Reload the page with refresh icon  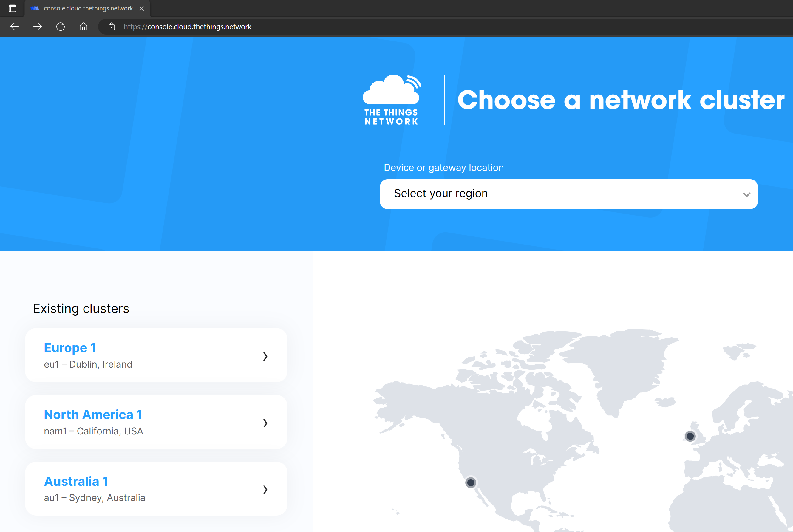pyautogui.click(x=61, y=27)
